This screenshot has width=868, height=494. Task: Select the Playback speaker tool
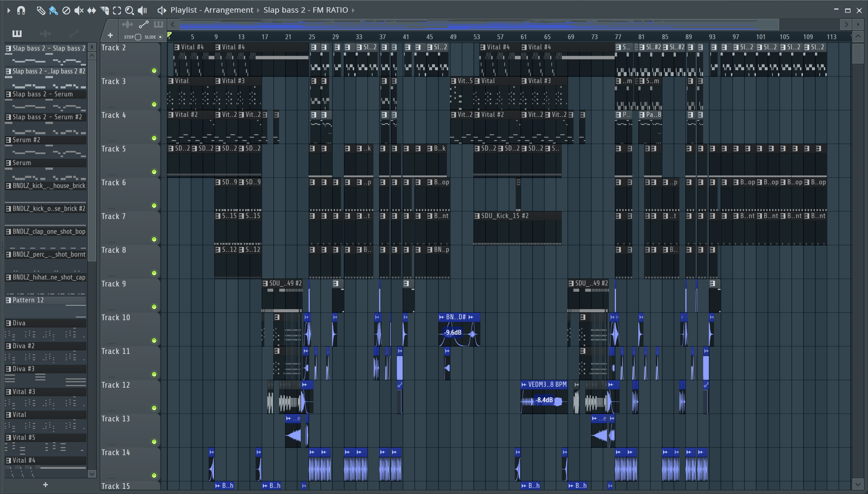[142, 11]
